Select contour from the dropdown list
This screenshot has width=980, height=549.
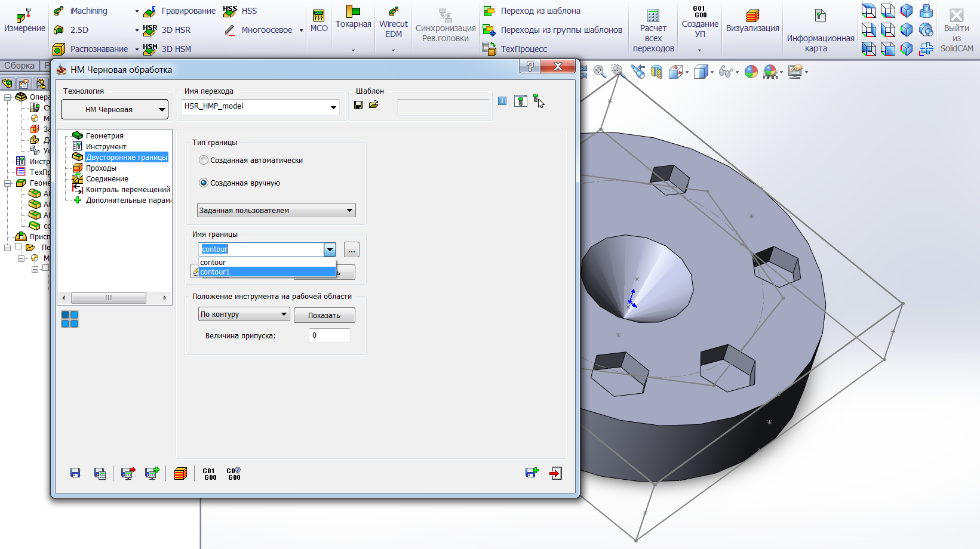(x=267, y=263)
